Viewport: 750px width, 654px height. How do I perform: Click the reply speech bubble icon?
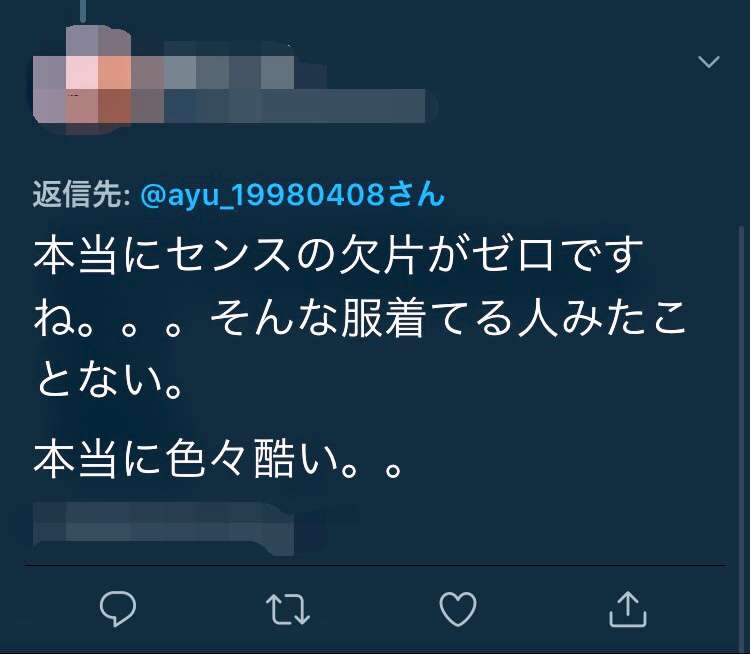tap(118, 609)
